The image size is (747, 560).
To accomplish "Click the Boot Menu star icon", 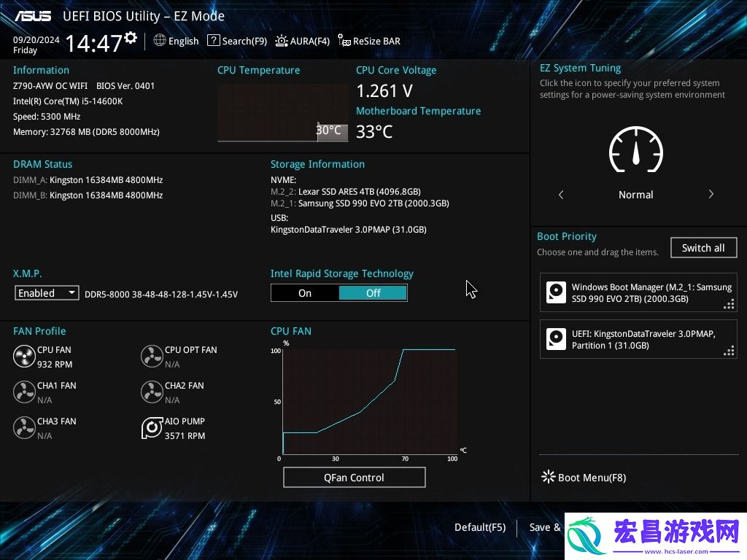I will coord(548,477).
